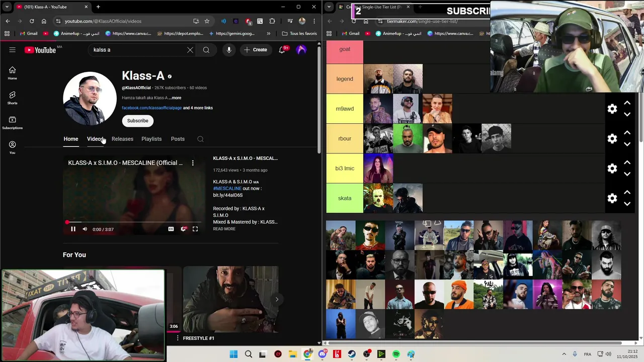This screenshot has width=644, height=362.
Task: Open the You section in sidebar
Action: click(12, 147)
